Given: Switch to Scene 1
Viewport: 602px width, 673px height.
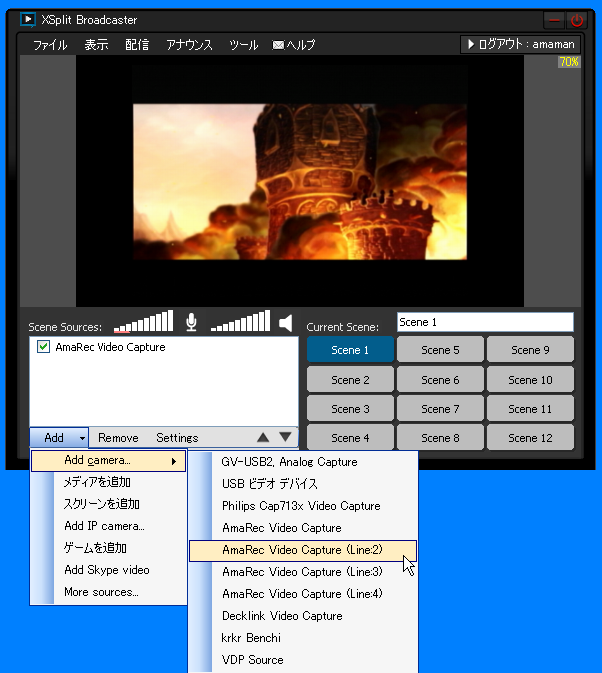Looking at the screenshot, I should pos(350,350).
